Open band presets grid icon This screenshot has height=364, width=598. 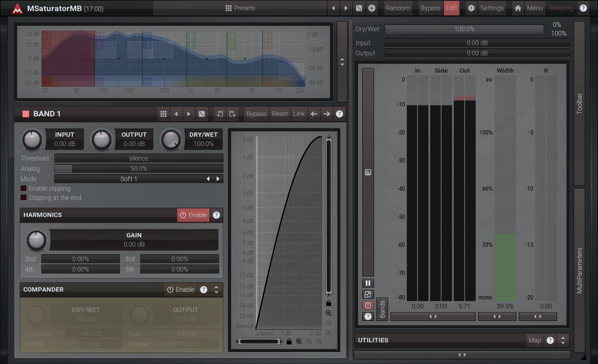point(163,114)
